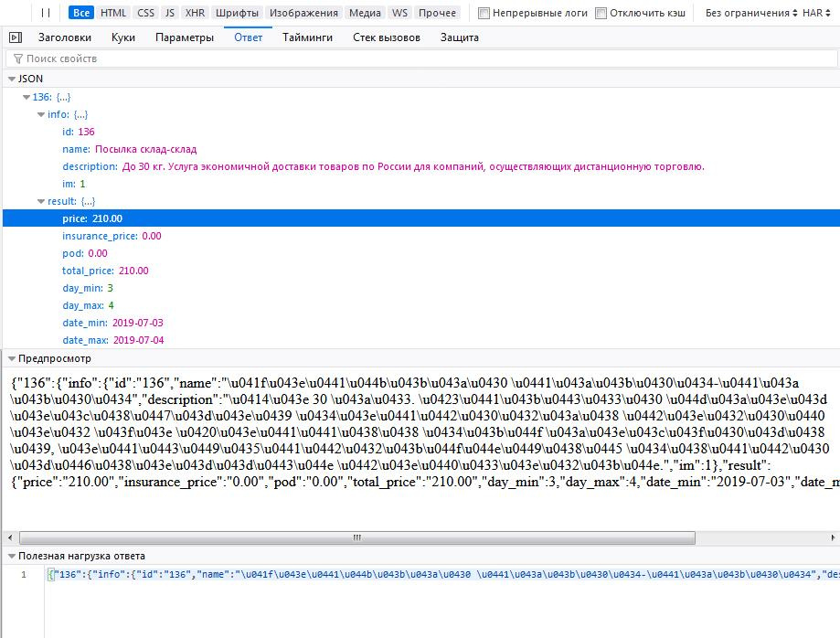Image resolution: width=840 pixels, height=638 pixels.
Task: Toggle the request list pane icon
Action: [16, 37]
